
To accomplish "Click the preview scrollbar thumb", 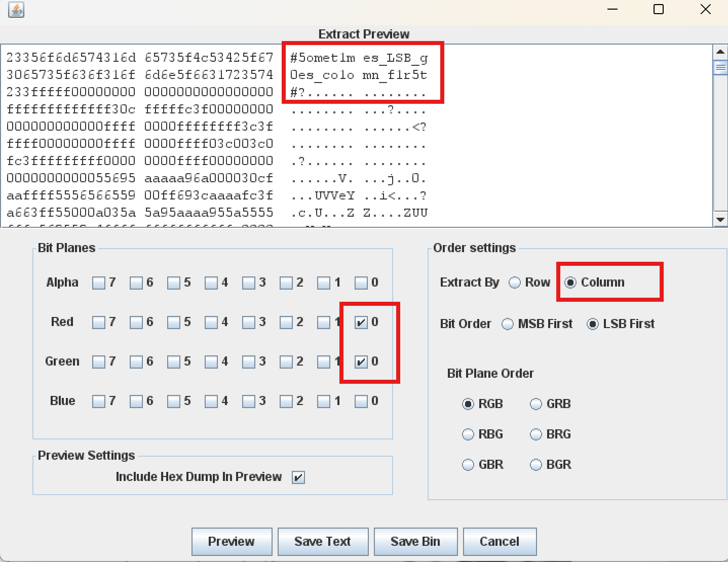I will pyautogui.click(x=720, y=67).
